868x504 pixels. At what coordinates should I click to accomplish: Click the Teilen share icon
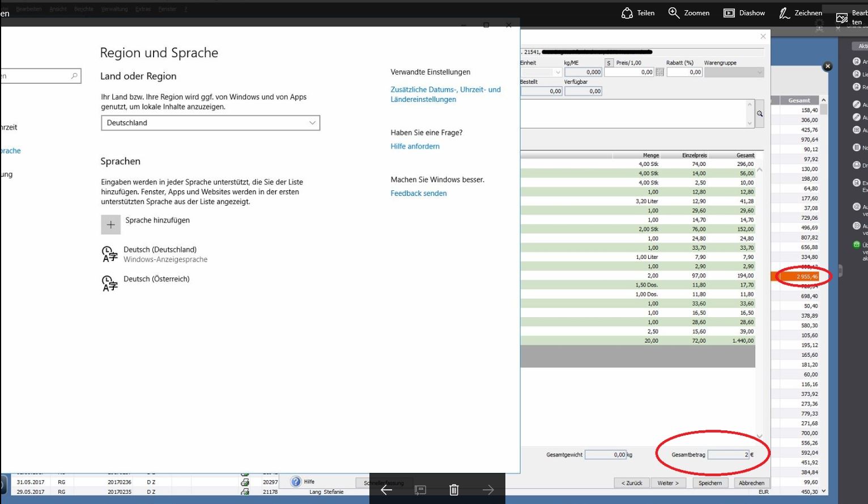click(x=627, y=13)
